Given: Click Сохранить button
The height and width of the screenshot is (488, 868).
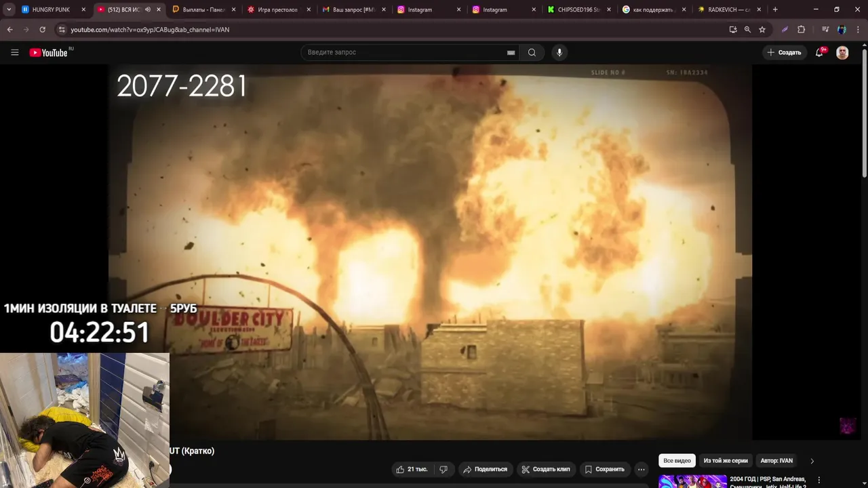Looking at the screenshot, I should 604,469.
